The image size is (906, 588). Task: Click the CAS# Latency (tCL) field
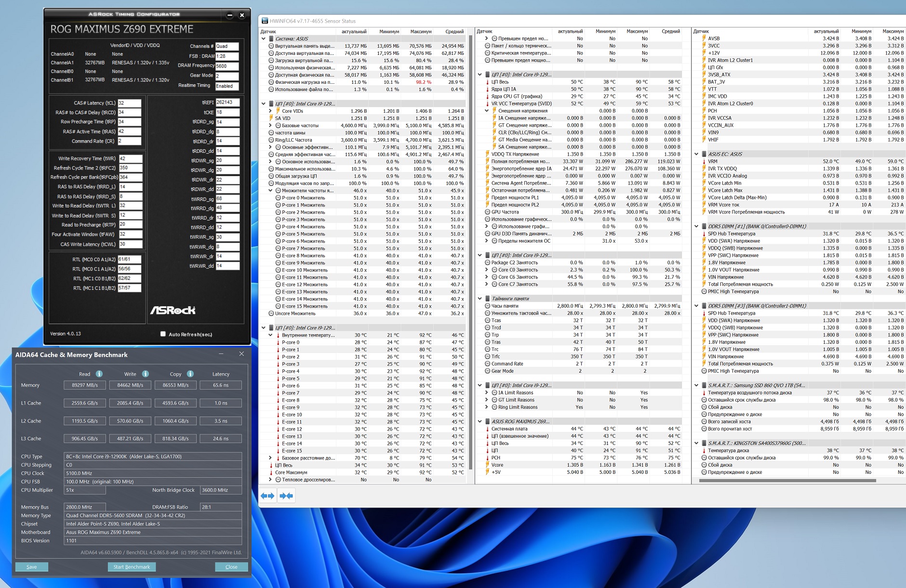(x=130, y=103)
